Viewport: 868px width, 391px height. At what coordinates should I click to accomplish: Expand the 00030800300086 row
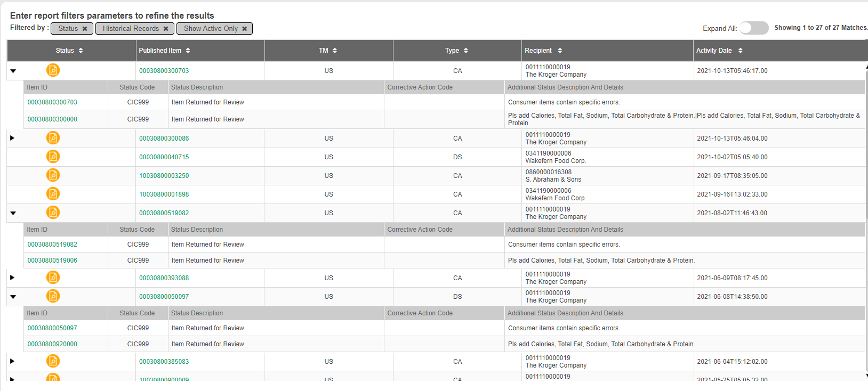click(12, 138)
